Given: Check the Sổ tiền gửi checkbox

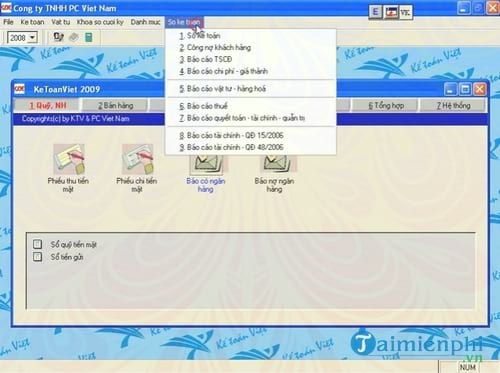Looking at the screenshot, I should pyautogui.click(x=37, y=257).
